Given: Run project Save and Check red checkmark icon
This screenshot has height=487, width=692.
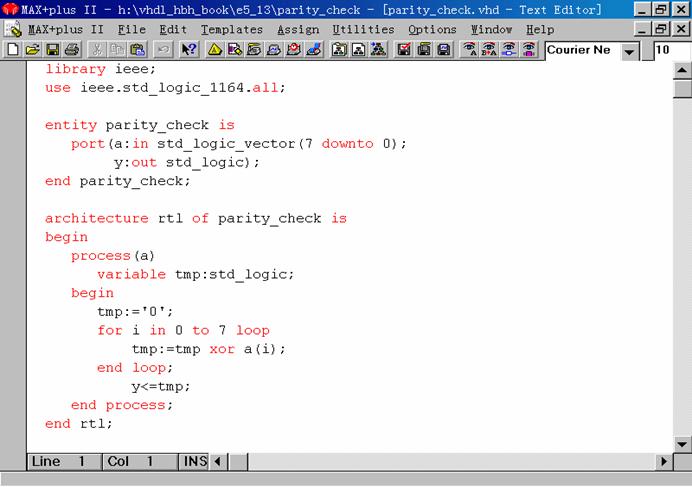Looking at the screenshot, I should pos(404,49).
